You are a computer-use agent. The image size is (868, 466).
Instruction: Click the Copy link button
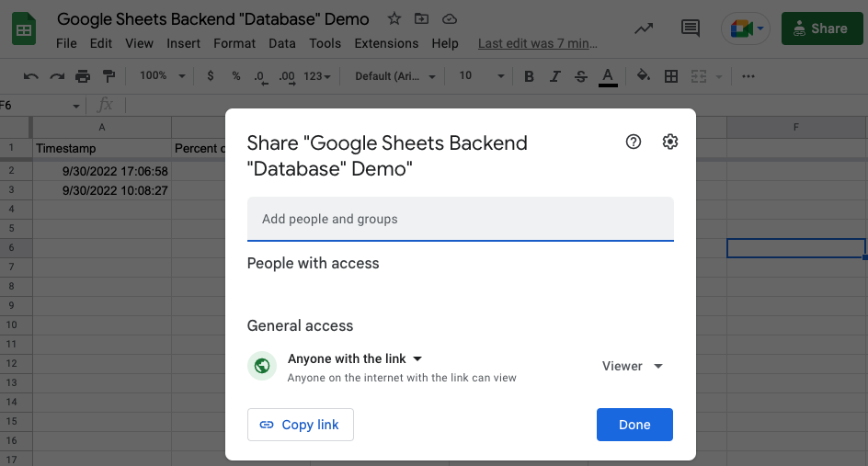[300, 425]
